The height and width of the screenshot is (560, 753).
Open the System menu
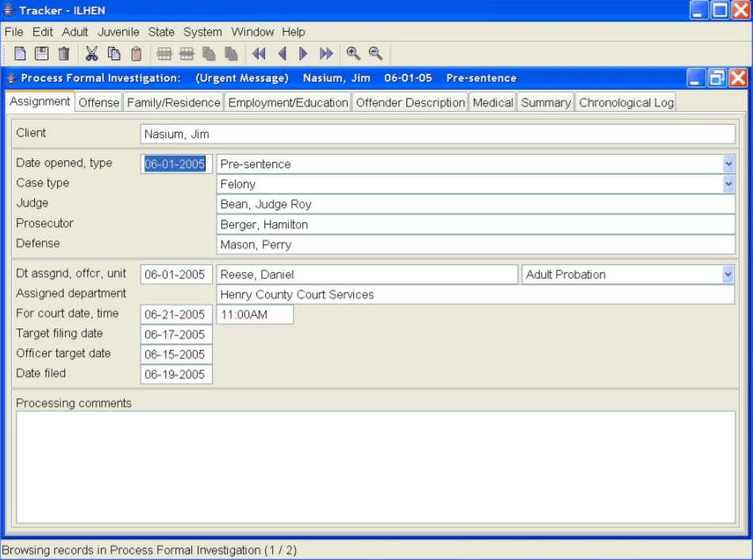[x=202, y=33]
